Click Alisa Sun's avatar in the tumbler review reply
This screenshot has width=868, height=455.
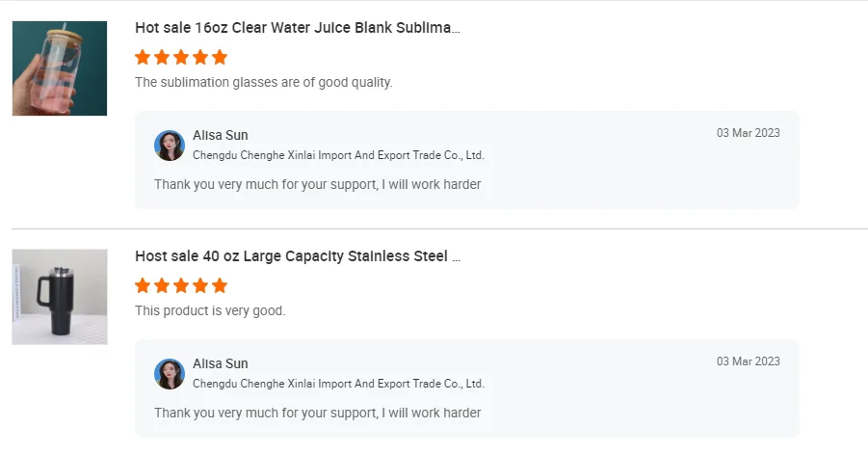click(x=170, y=374)
